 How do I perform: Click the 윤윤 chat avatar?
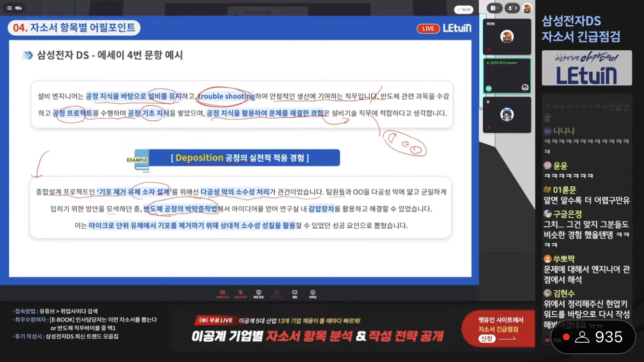(x=547, y=166)
